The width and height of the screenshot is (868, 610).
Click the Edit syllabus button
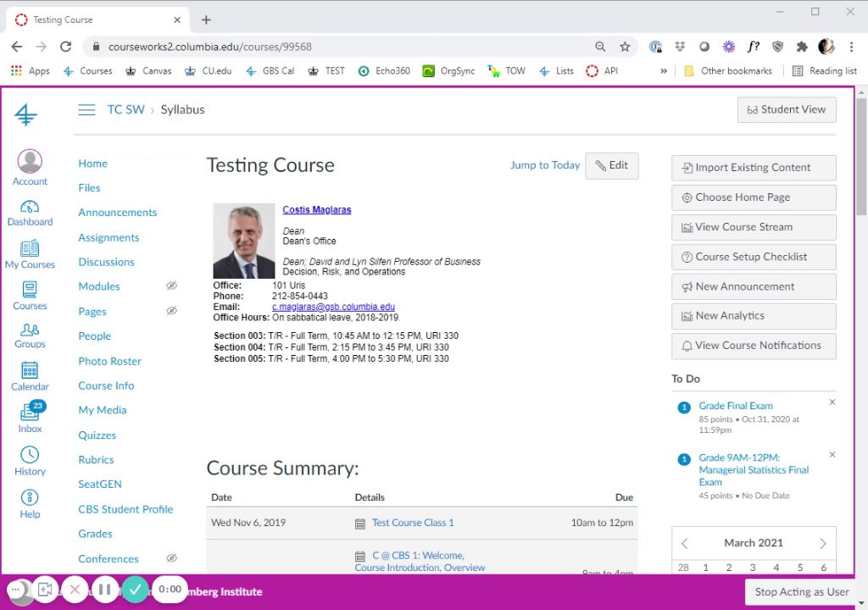pos(612,165)
